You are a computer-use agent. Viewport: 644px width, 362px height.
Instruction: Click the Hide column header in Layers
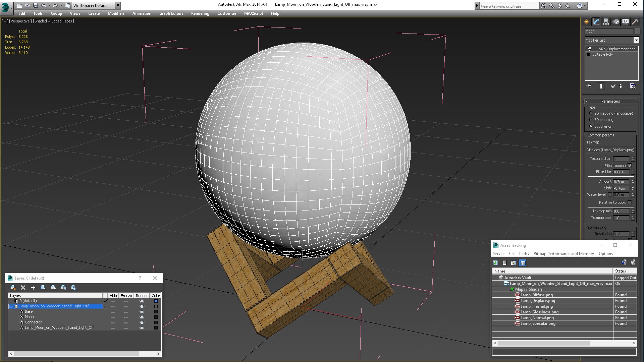113,296
